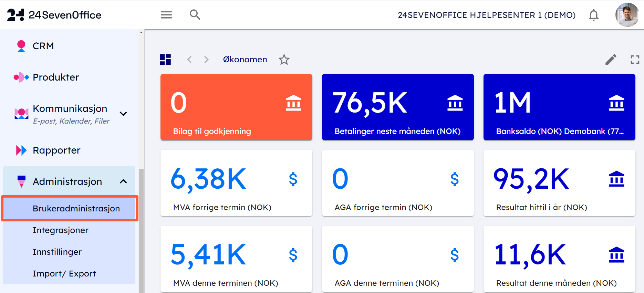Open the user profile avatar
The width and height of the screenshot is (644, 293).
(x=627, y=15)
